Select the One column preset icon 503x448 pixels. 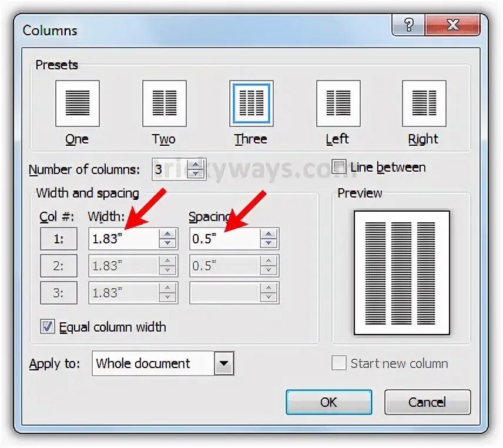[78, 103]
